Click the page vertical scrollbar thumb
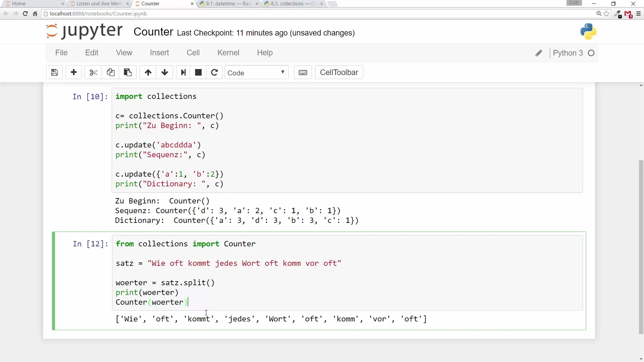This screenshot has height=362, width=644. (641, 247)
